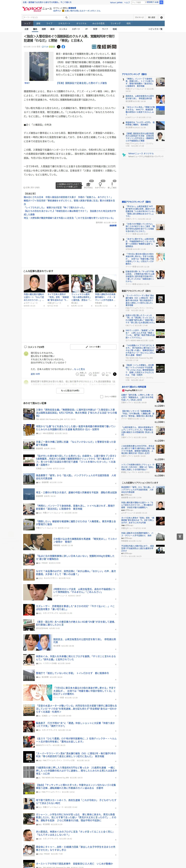Screen dimensions: 186x868
Task: Click the back-to-top arrow button
Action: tap(180, 536)
